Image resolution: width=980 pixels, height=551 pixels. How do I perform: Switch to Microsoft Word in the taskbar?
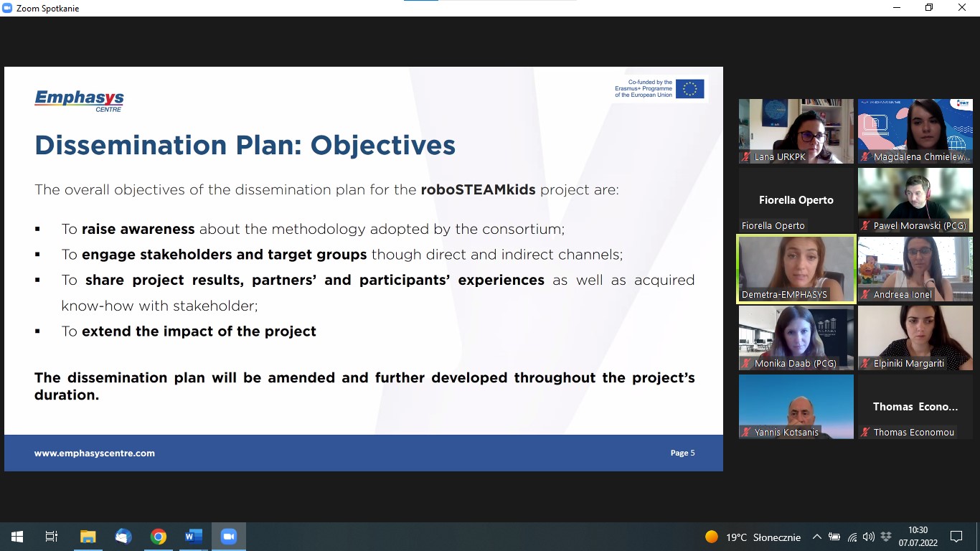[x=193, y=537]
